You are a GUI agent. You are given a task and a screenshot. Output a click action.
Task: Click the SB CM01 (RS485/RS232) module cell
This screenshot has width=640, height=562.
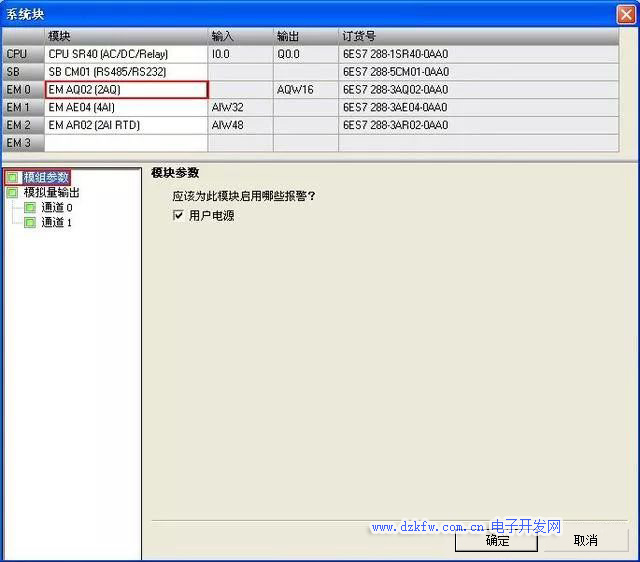(x=126, y=72)
